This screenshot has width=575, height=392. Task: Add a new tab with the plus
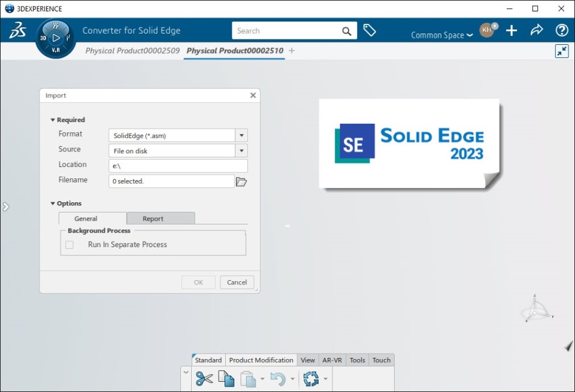point(292,50)
